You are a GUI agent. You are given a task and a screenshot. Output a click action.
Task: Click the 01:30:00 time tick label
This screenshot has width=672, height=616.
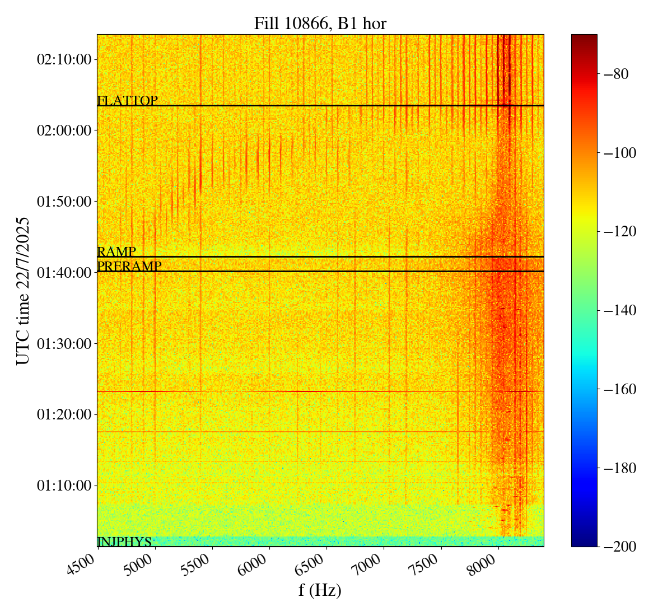click(64, 343)
